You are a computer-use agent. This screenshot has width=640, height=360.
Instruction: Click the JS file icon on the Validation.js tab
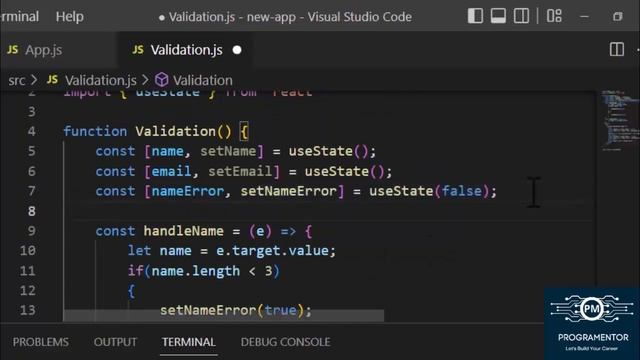click(138, 50)
